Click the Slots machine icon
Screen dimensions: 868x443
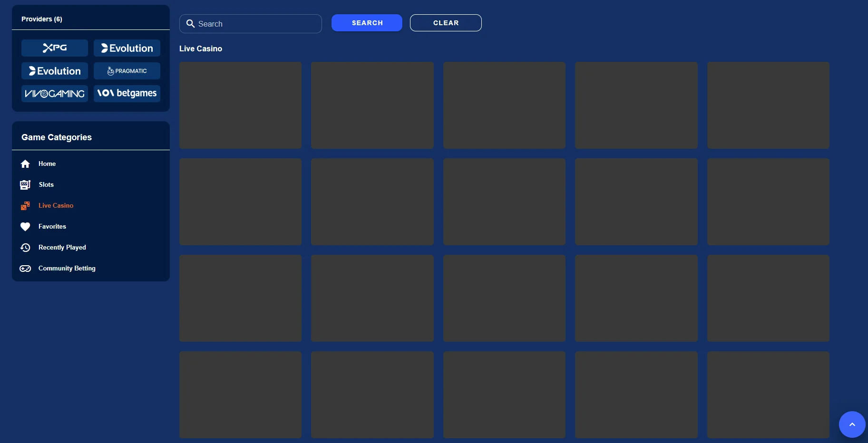pyautogui.click(x=25, y=185)
